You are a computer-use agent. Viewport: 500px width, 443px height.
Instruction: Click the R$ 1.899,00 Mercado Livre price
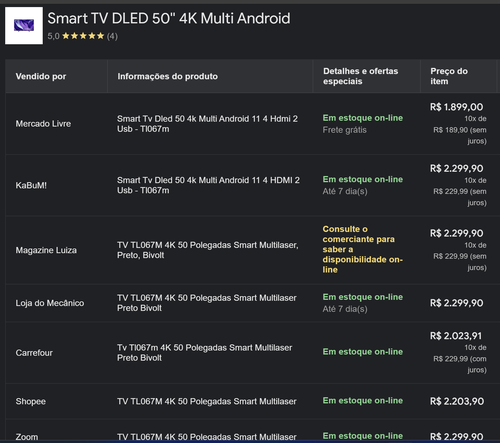click(456, 107)
